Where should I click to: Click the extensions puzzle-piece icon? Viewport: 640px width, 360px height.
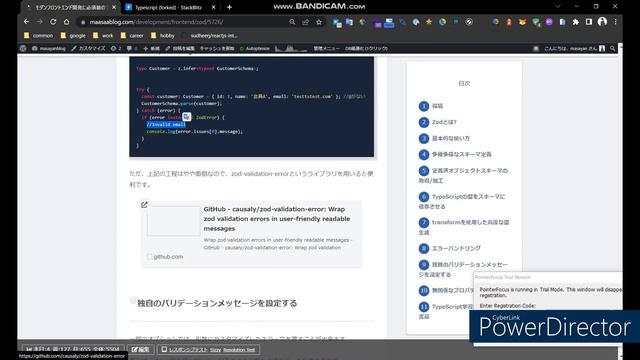click(576, 22)
